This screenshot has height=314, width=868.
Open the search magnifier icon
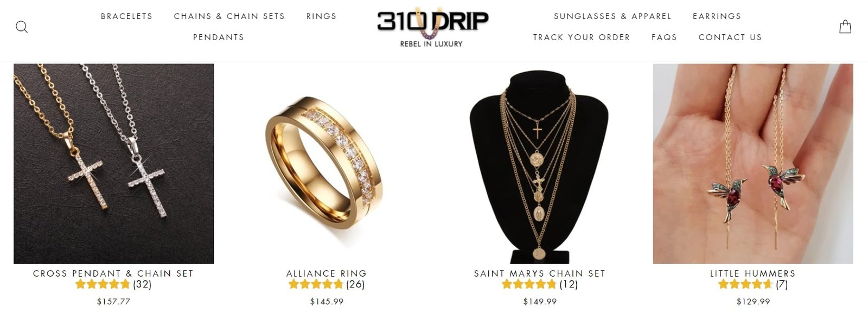[22, 27]
